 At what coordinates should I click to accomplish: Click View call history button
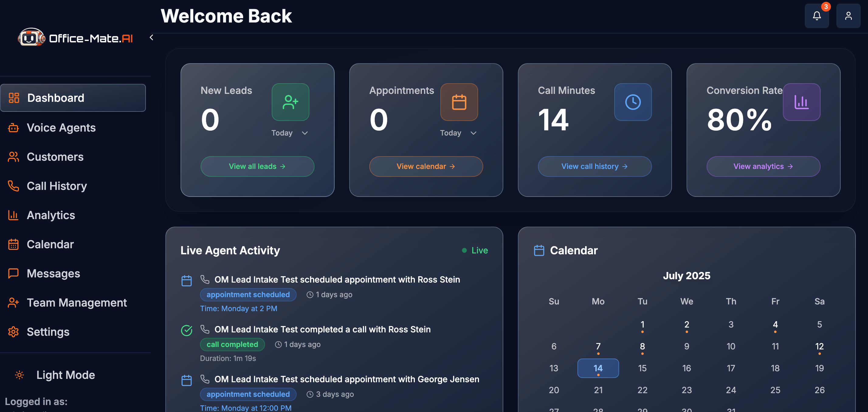(x=595, y=167)
